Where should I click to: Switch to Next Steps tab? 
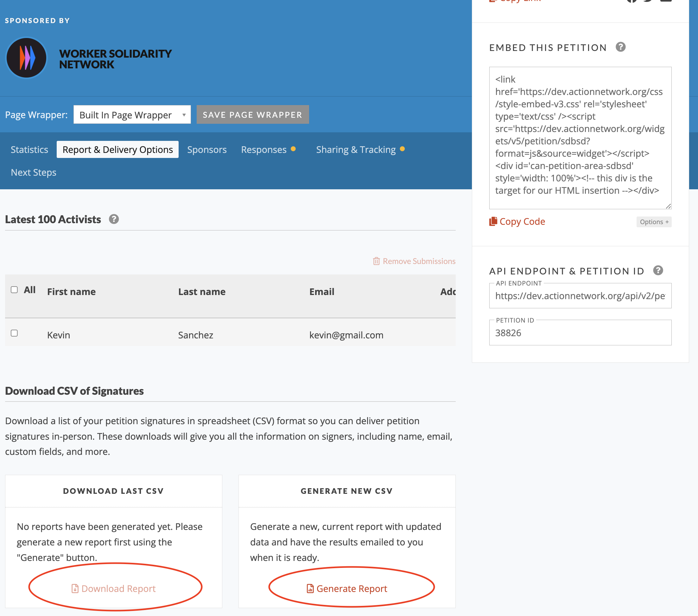click(34, 172)
